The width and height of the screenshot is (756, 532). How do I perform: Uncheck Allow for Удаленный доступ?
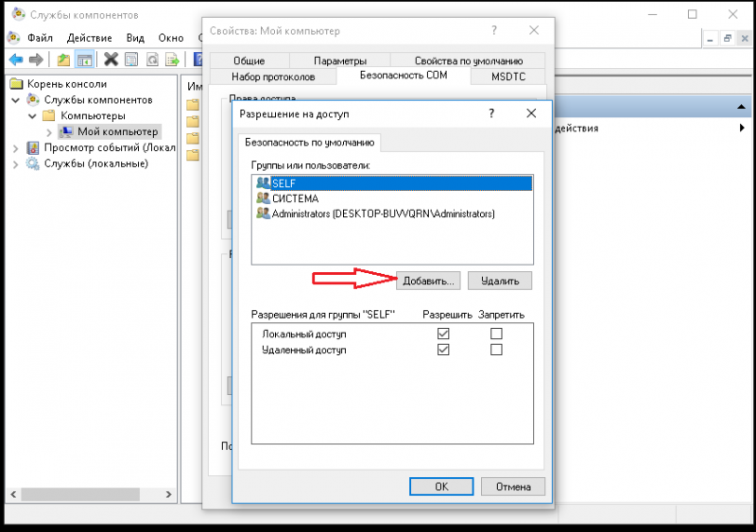(x=443, y=350)
